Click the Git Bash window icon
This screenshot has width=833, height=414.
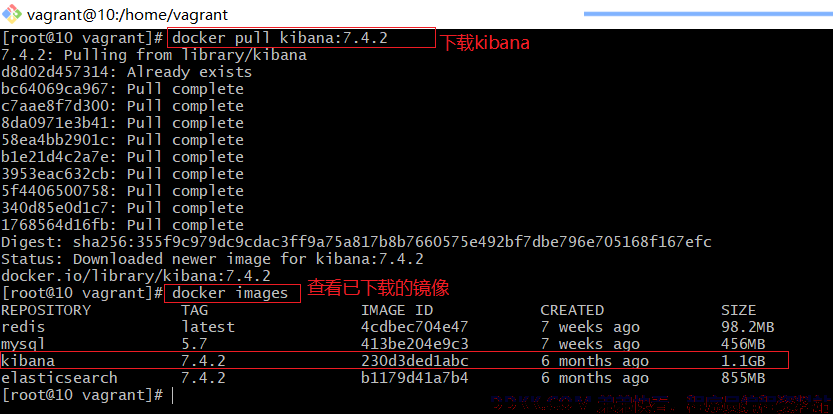[12, 14]
